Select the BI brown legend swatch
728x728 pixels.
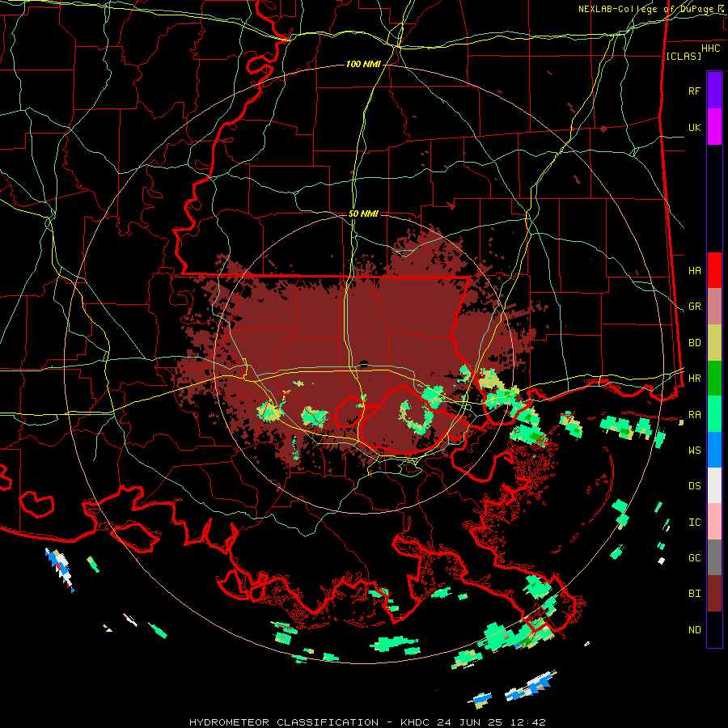tap(714, 594)
